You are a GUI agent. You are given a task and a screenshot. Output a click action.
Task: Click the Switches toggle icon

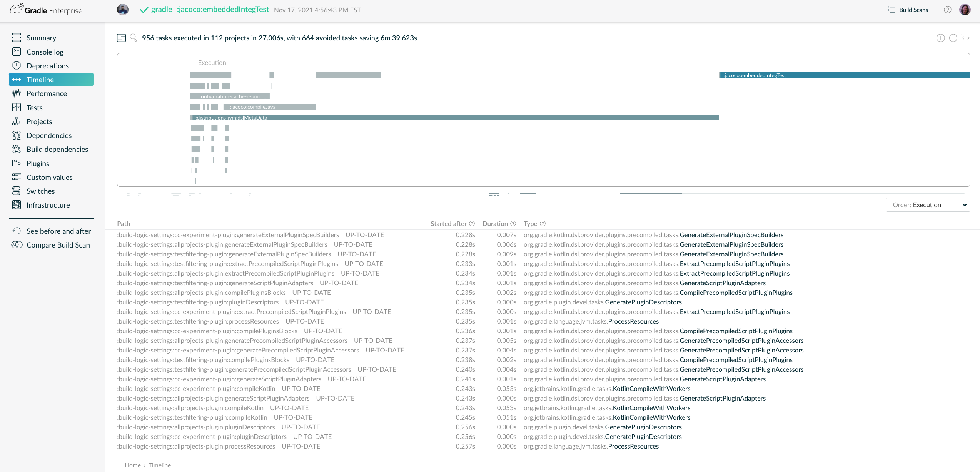[x=17, y=191]
